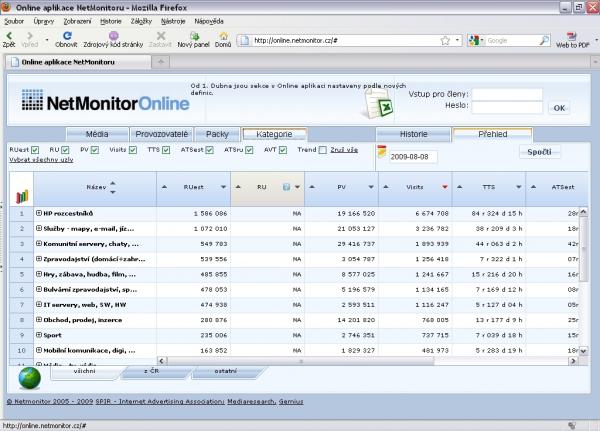
Task: Sort Visits descending with red arrow
Action: pos(445,187)
